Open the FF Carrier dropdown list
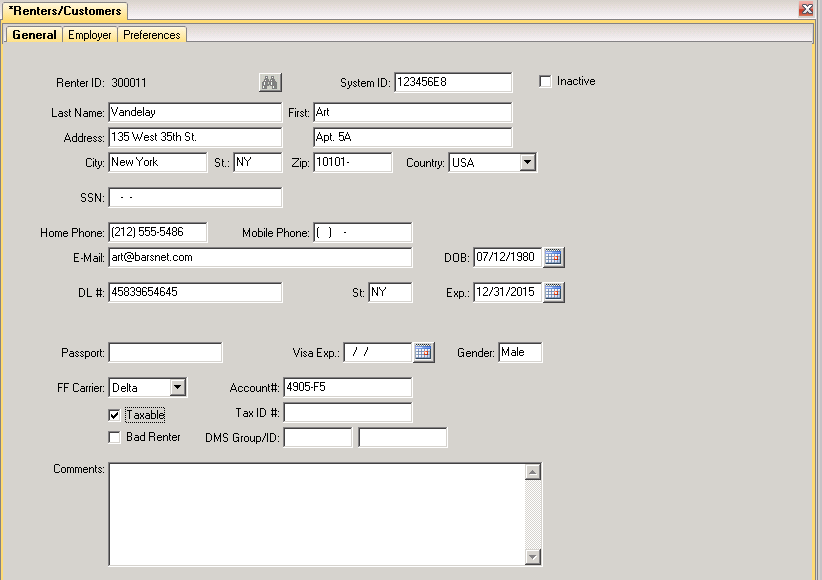 [178, 388]
